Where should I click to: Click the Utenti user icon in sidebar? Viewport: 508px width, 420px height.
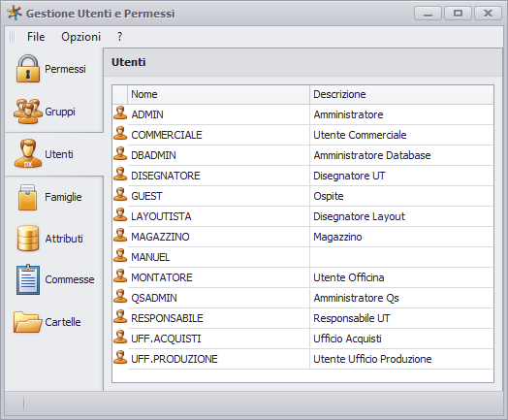coord(28,153)
